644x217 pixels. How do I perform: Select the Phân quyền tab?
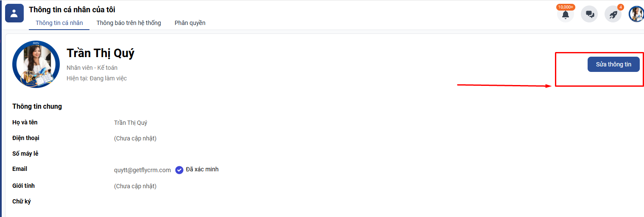190,23
